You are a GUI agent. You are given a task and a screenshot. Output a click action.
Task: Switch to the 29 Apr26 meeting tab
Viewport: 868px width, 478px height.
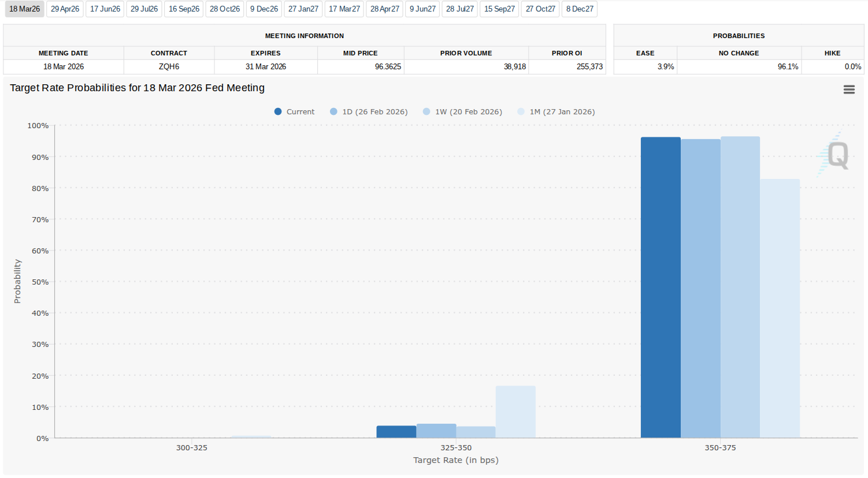pos(65,9)
